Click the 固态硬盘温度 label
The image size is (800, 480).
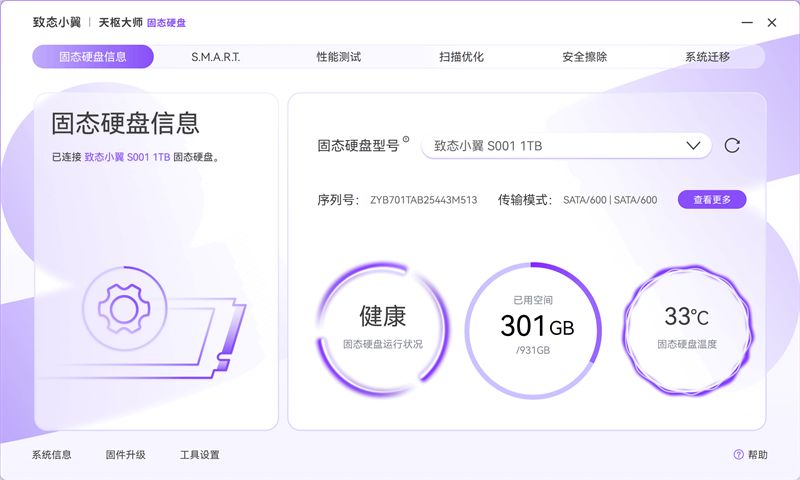click(x=687, y=344)
